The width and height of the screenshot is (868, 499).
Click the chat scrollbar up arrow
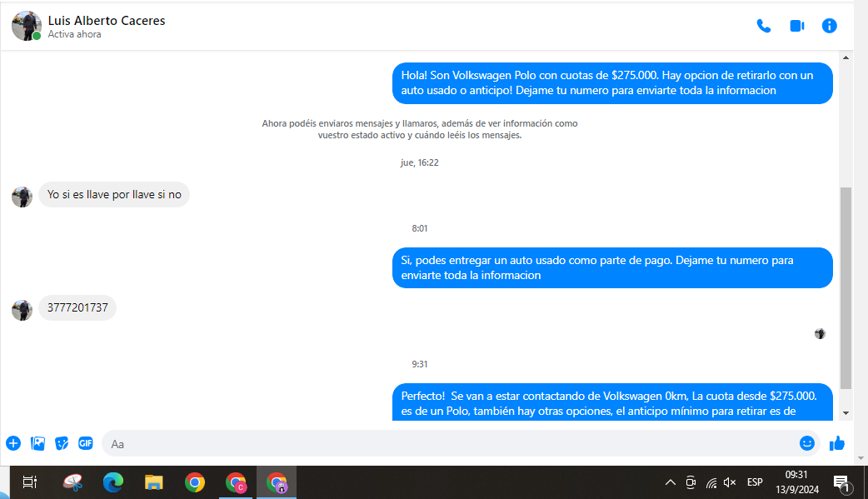(846, 57)
